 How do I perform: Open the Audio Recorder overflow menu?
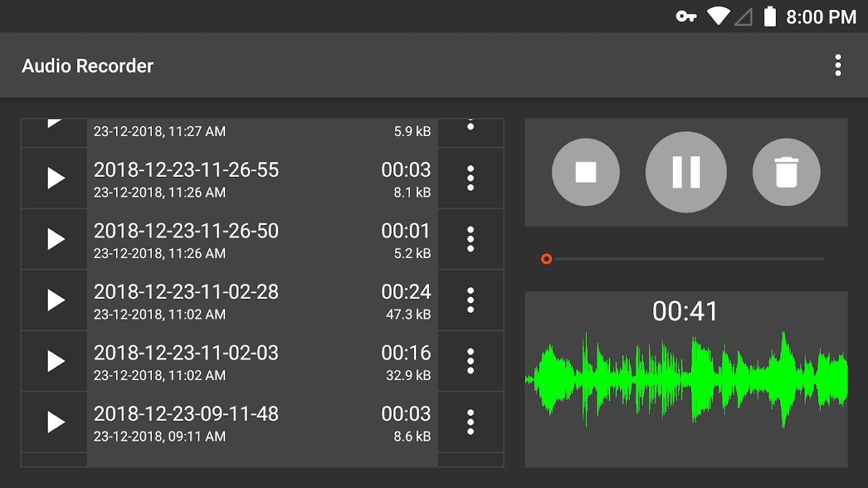tap(838, 65)
